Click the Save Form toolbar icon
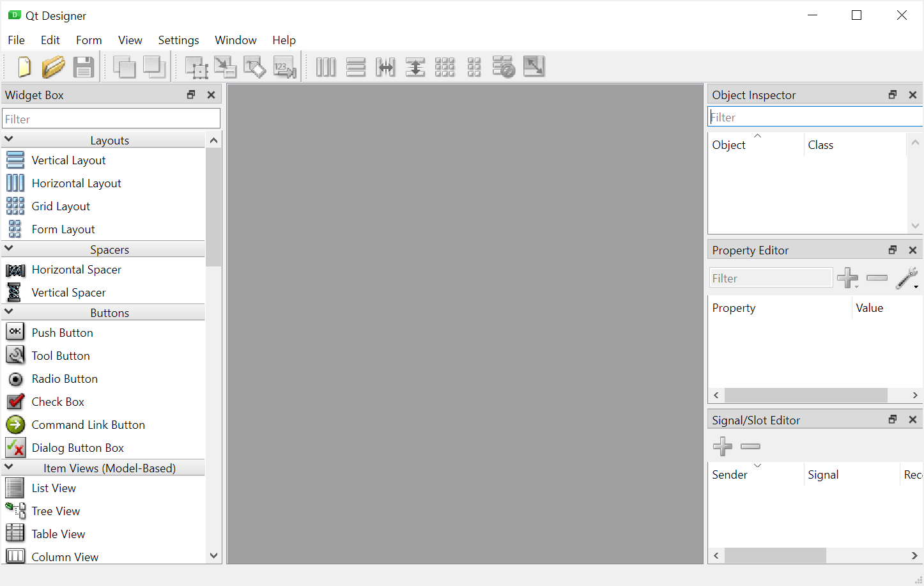The width and height of the screenshot is (924, 586). pyautogui.click(x=84, y=66)
